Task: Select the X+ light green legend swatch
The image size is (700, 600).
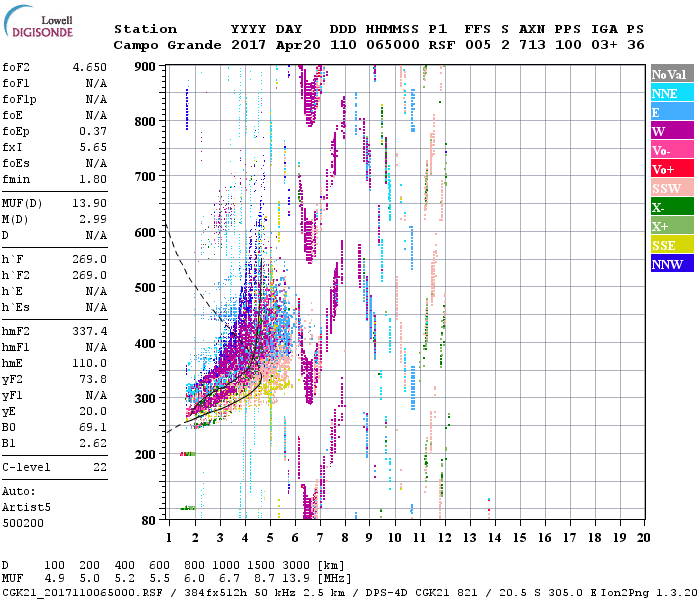Action: click(672, 225)
